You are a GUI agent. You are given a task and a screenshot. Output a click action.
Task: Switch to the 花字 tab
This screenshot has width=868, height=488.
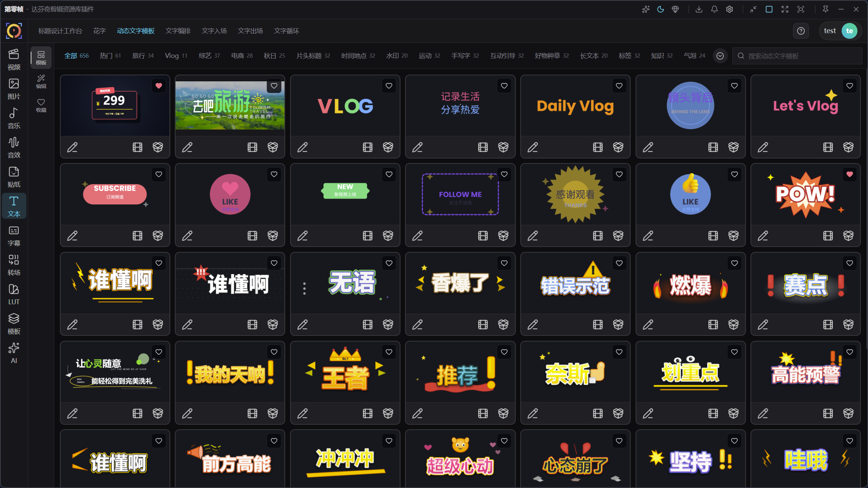[x=99, y=31]
